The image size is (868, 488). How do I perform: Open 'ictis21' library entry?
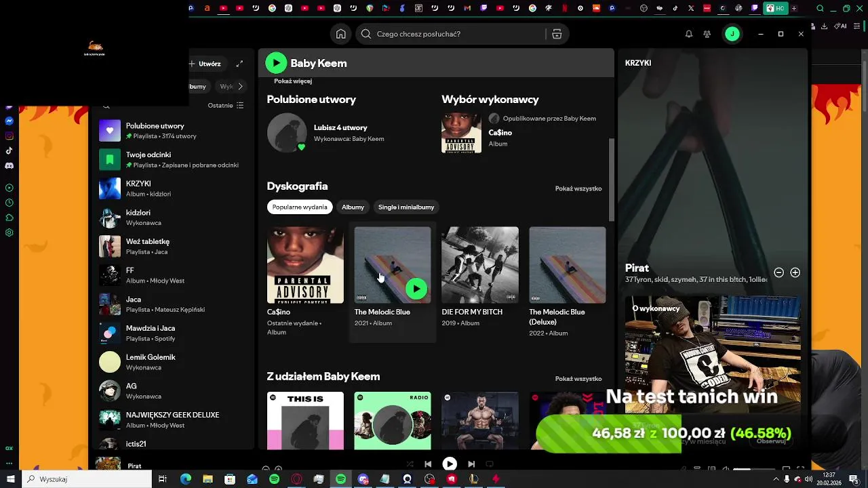(173, 443)
